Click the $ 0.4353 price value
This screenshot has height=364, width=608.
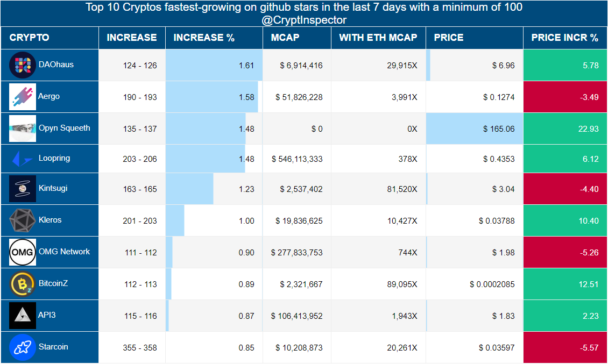pyautogui.click(x=499, y=159)
